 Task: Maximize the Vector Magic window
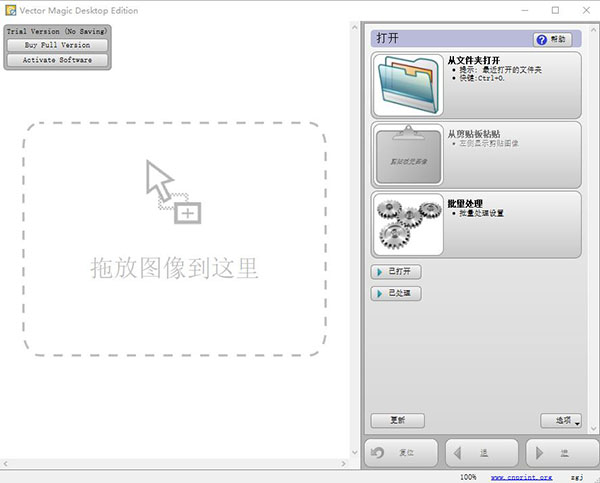pos(555,10)
